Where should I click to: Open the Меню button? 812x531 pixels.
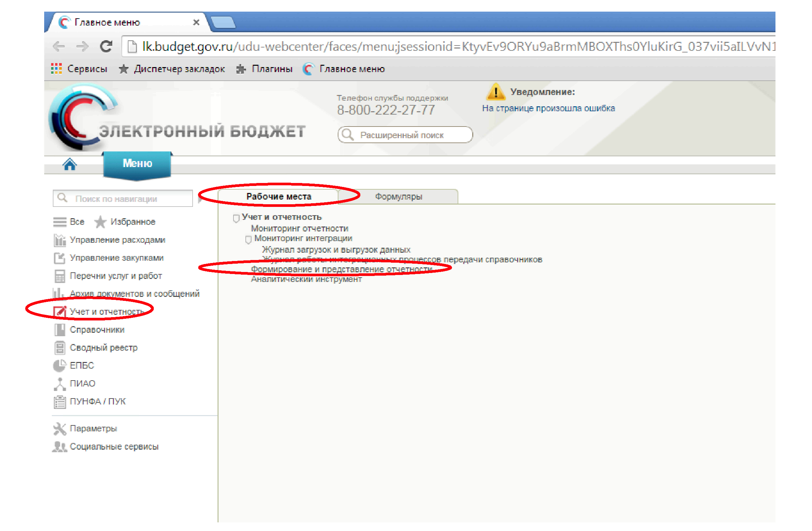(x=137, y=164)
